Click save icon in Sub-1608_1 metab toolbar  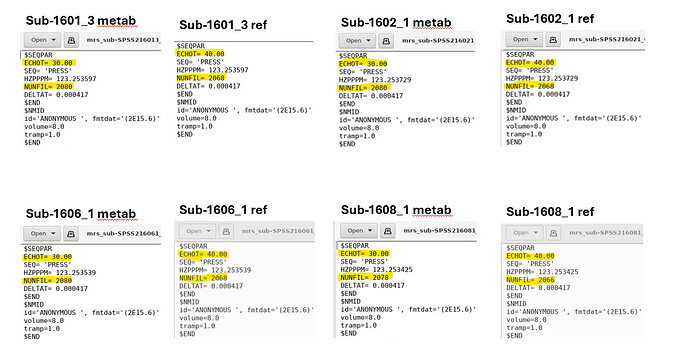(x=388, y=231)
